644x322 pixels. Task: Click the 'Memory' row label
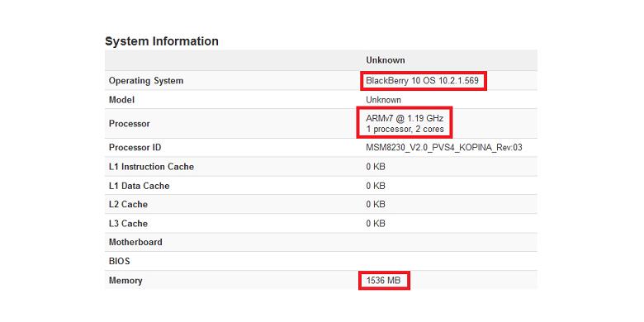pyautogui.click(x=125, y=281)
